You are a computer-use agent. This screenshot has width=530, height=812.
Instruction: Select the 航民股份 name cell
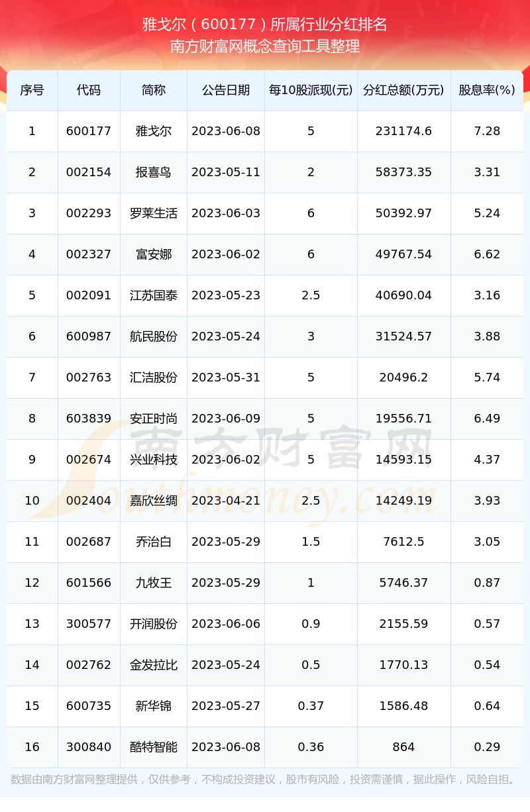(x=154, y=336)
